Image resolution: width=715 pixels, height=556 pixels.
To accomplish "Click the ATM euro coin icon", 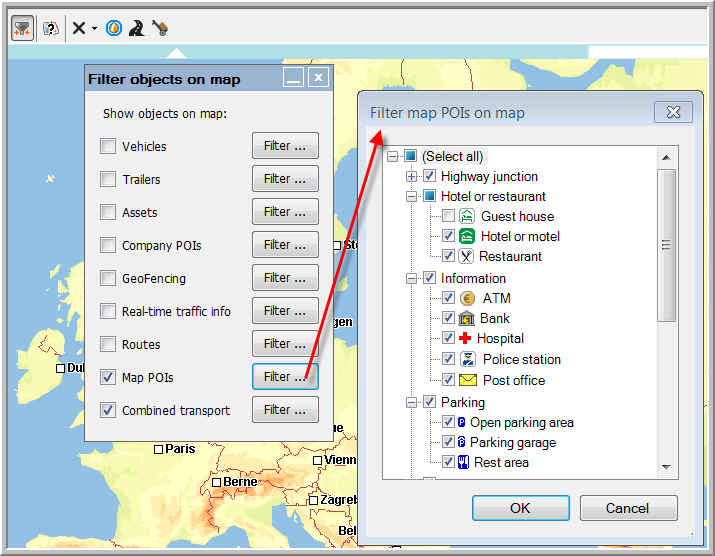I will click(467, 298).
